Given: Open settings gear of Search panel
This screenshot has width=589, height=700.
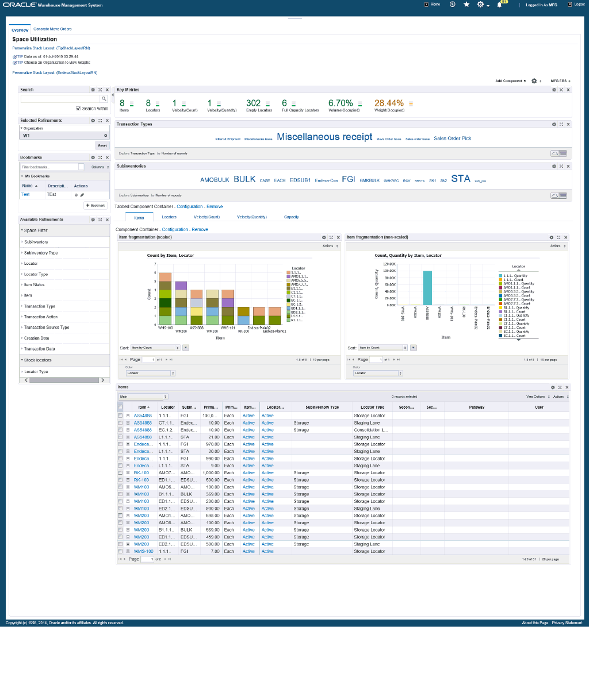Looking at the screenshot, I should 93,90.
